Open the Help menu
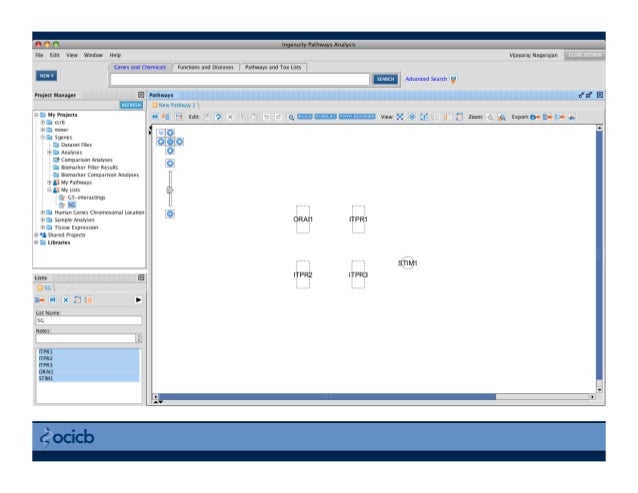The image size is (638, 493). 115,55
